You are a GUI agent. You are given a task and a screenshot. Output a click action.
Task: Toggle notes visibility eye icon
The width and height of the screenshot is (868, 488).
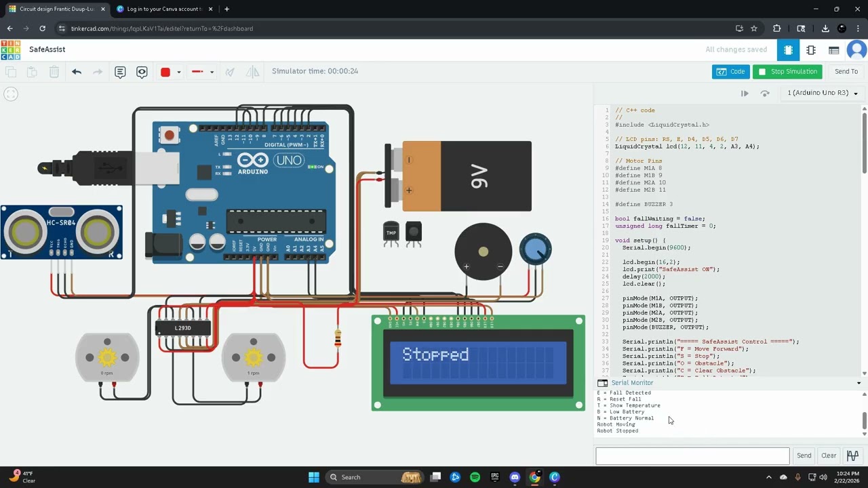[142, 72]
